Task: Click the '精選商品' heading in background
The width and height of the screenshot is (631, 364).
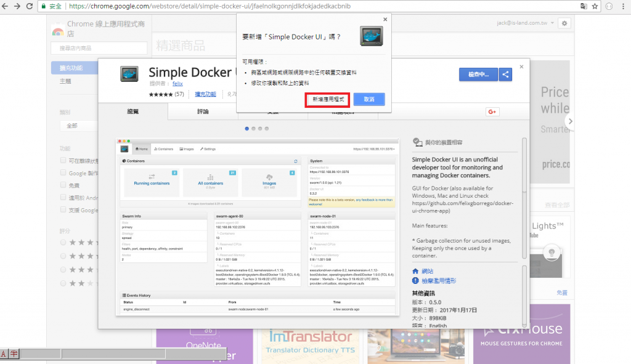Action: point(181,46)
